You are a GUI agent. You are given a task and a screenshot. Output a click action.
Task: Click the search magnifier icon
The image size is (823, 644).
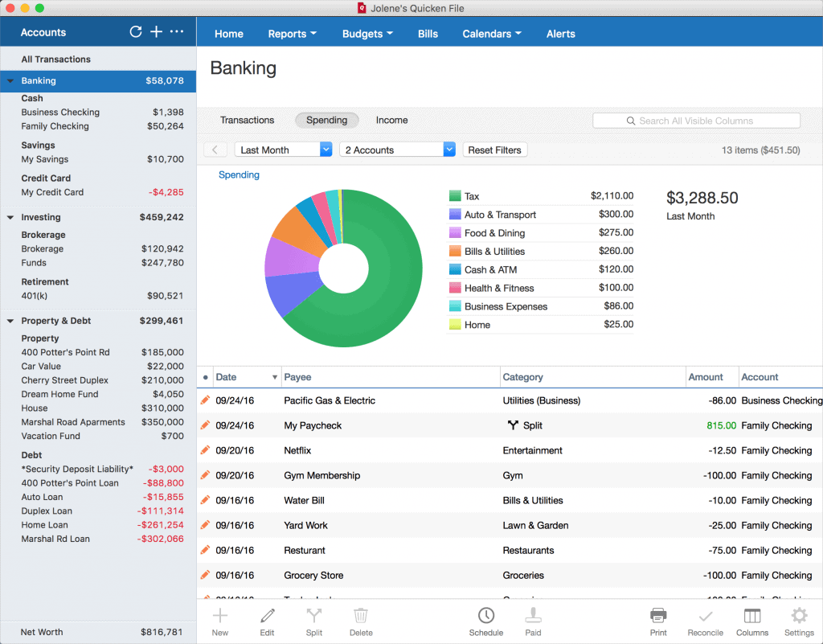(631, 121)
